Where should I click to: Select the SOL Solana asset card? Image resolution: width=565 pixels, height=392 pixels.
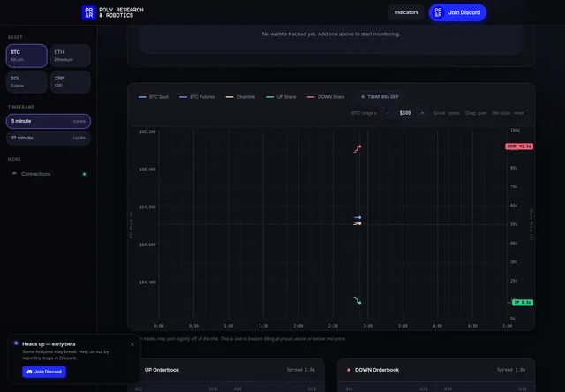tap(26, 82)
